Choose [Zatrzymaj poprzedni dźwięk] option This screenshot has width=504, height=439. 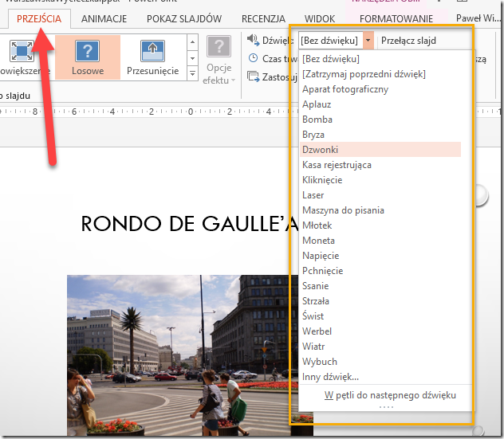tap(380, 74)
